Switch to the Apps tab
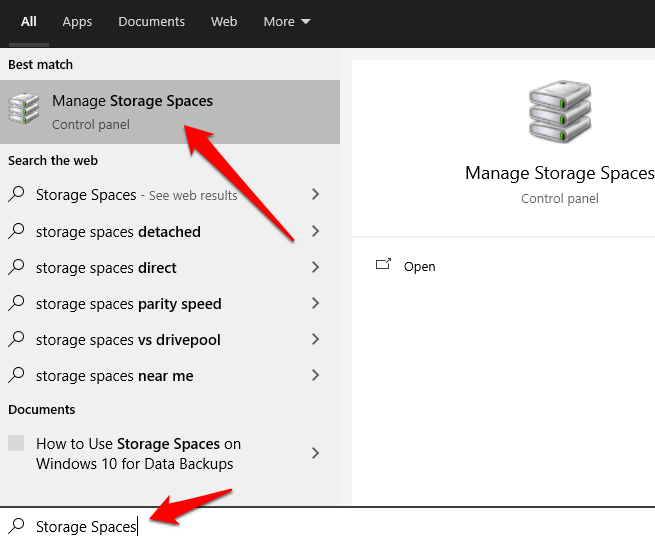655x542 pixels. point(77,22)
